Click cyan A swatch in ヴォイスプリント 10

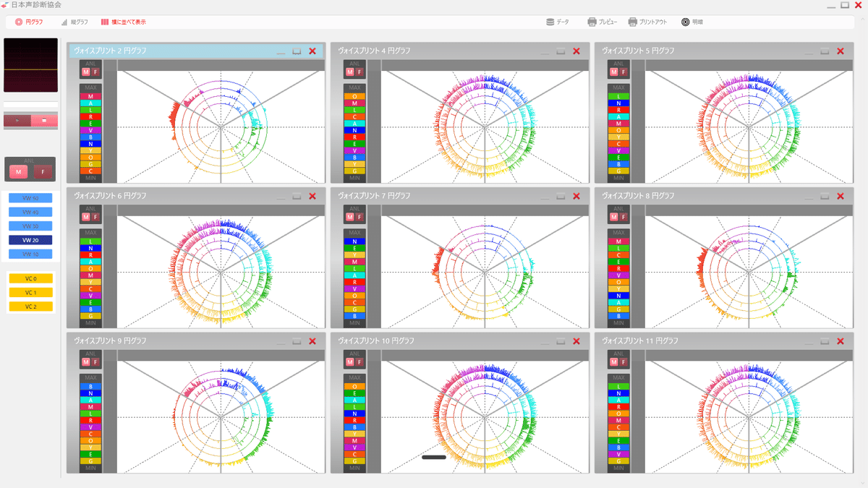354,399
